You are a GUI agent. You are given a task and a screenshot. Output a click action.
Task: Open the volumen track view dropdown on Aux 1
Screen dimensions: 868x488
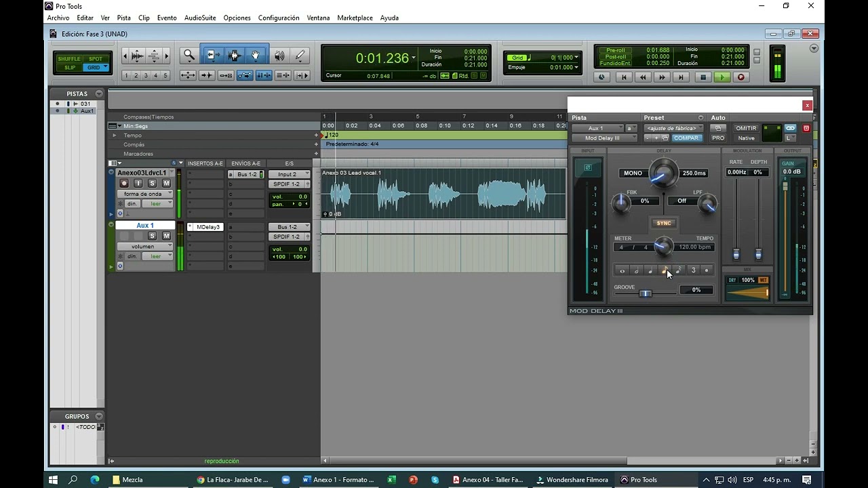point(145,247)
